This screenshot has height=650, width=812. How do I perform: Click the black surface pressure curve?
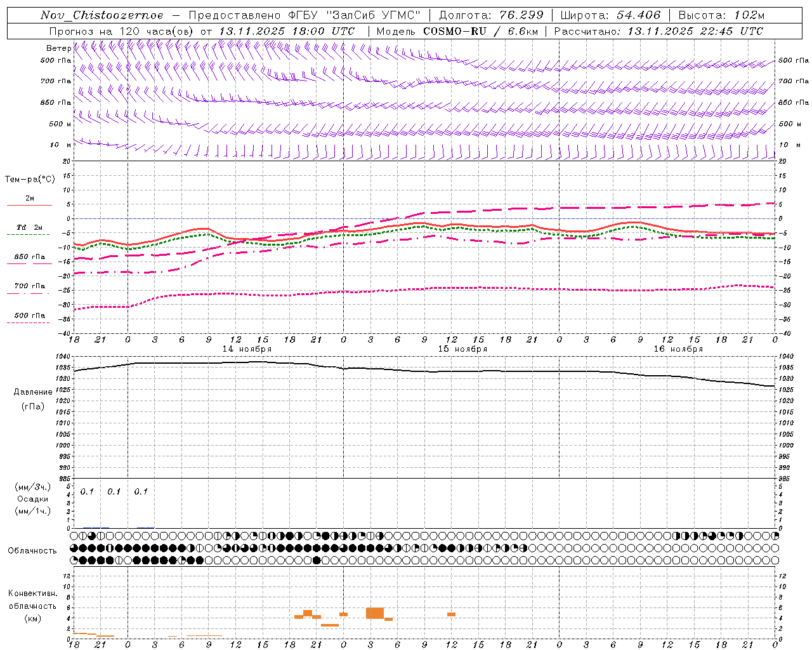point(425,371)
